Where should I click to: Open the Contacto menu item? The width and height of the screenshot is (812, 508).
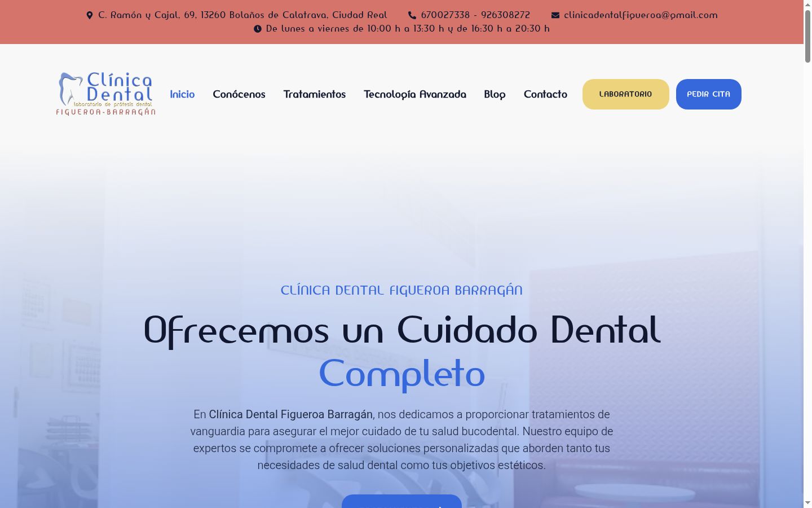pos(545,94)
